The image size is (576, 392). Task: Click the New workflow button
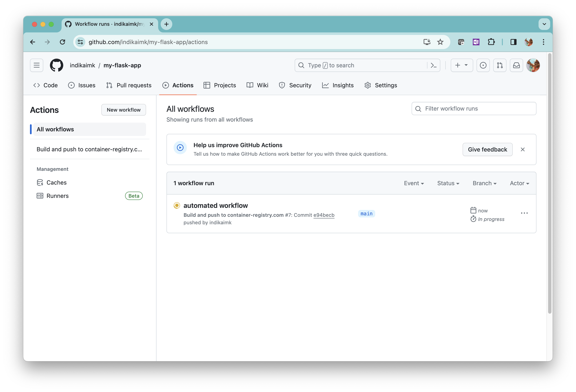tap(124, 110)
